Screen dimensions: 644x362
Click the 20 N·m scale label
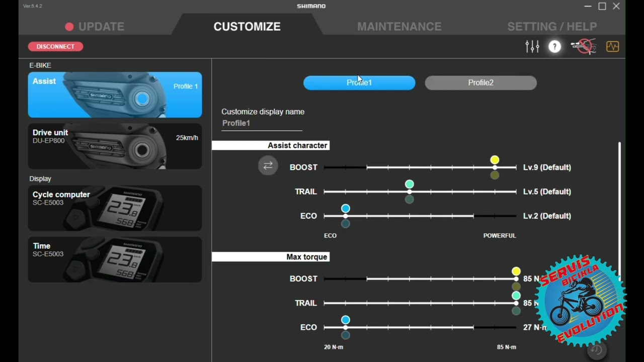334,347
